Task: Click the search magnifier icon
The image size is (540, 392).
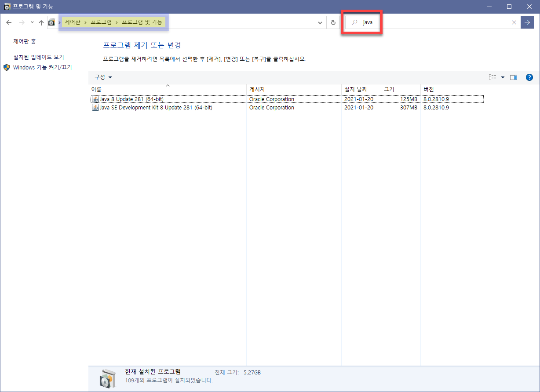Action: pos(354,22)
